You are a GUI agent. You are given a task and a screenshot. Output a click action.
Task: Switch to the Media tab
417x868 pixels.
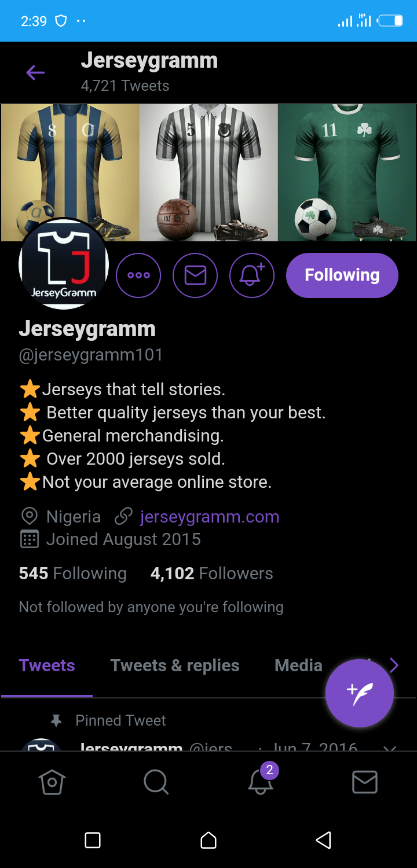coord(298,665)
